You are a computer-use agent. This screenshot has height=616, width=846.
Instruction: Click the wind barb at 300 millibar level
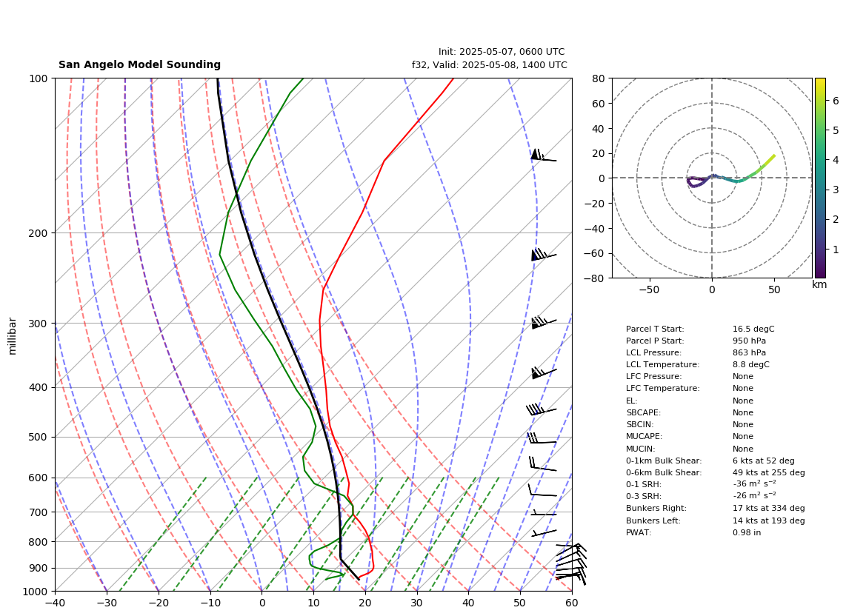[x=543, y=323]
